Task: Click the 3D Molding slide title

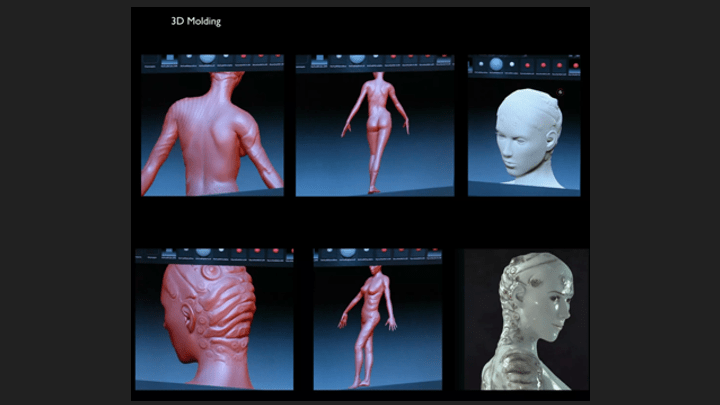Action: (x=196, y=21)
